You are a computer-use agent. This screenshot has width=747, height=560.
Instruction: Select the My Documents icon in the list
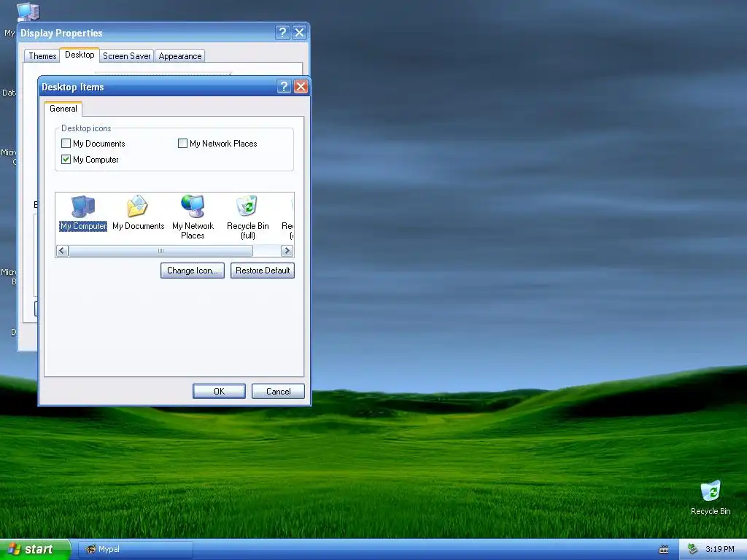click(x=138, y=213)
